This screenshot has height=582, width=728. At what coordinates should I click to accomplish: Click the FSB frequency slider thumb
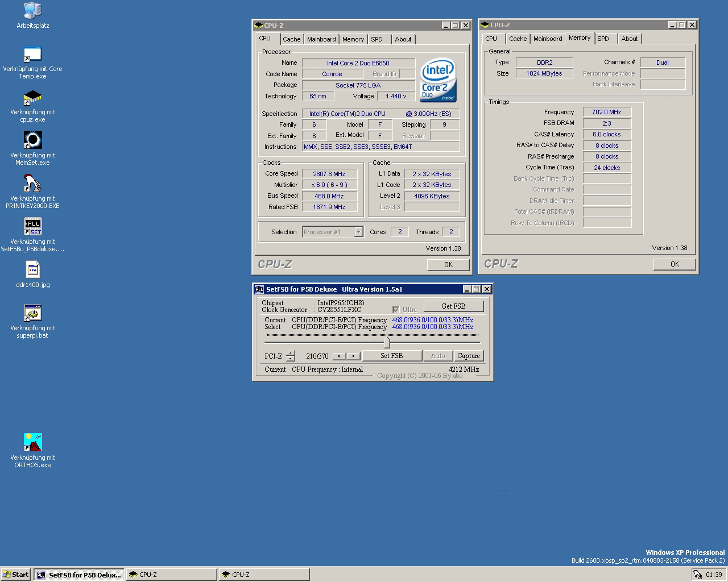tap(387, 342)
